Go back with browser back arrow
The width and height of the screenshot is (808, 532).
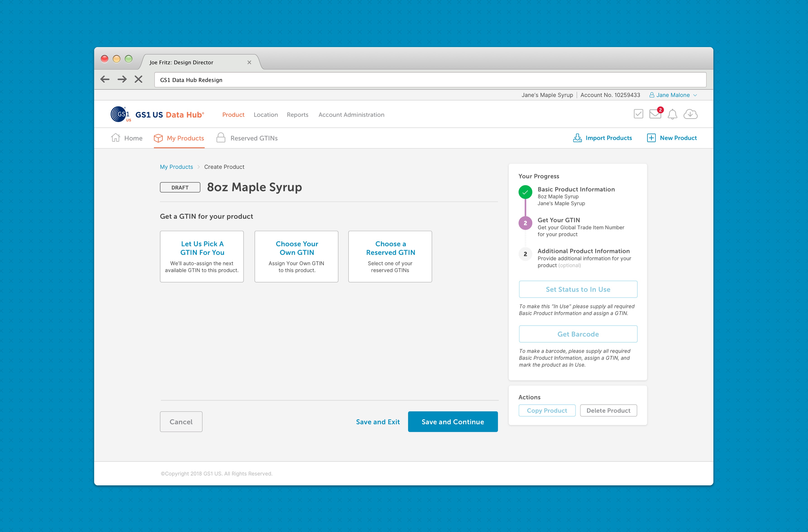[x=105, y=79]
